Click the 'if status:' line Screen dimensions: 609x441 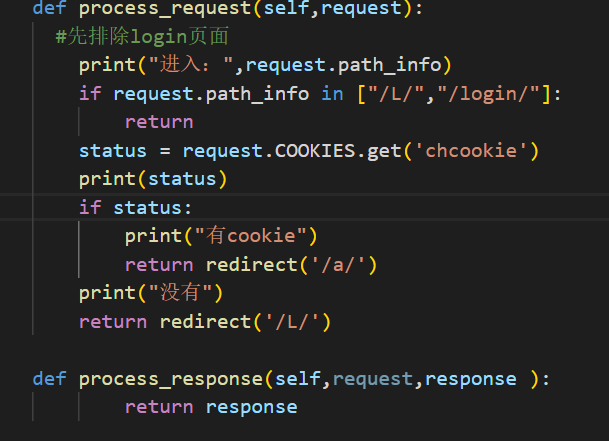135,208
